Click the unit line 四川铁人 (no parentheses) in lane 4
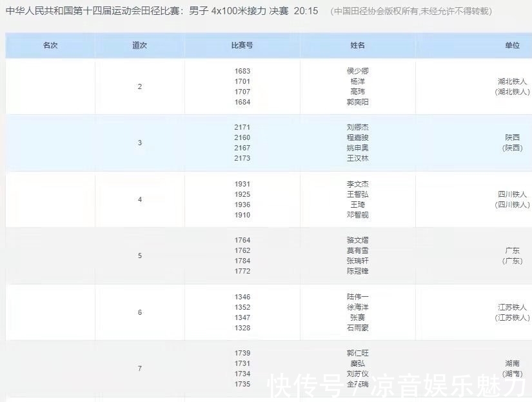 coord(512,194)
